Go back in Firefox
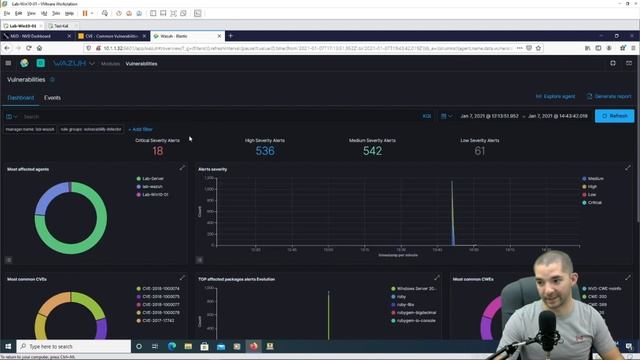640x360 pixels. [x=7, y=48]
